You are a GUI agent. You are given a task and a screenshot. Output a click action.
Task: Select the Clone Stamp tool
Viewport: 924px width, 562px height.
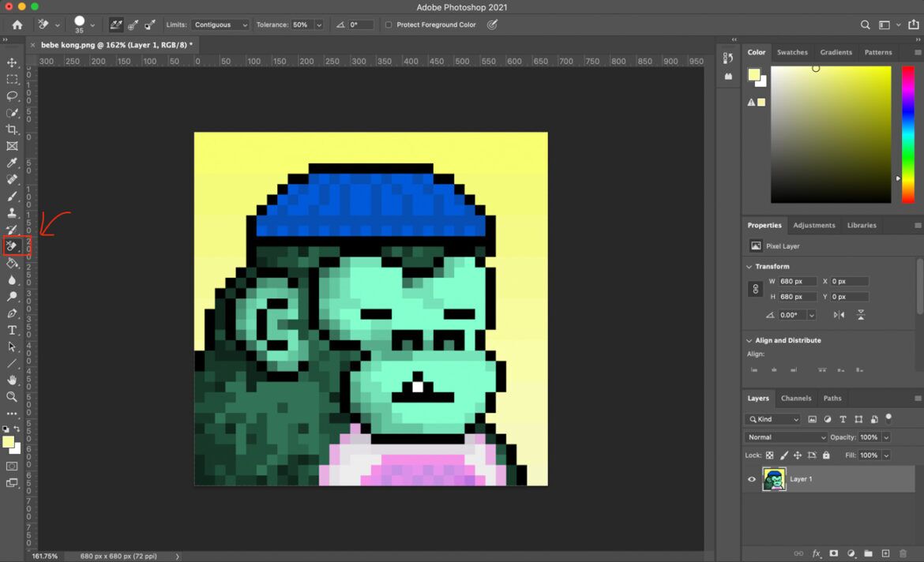[x=12, y=212]
